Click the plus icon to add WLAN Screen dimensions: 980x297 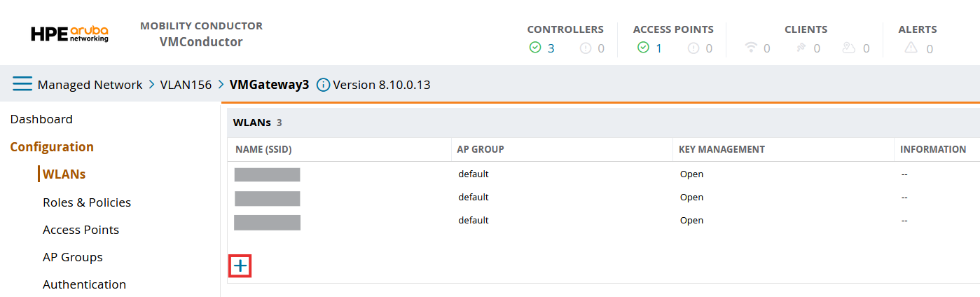tap(240, 266)
